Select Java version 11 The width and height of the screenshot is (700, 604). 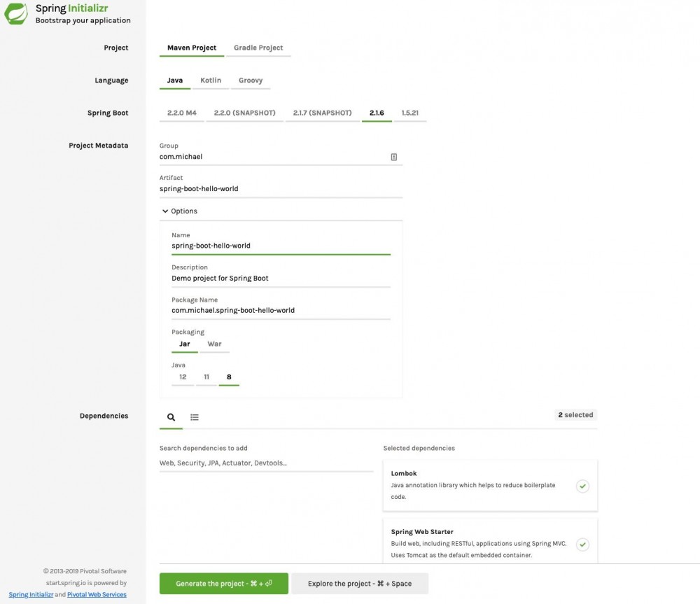[x=206, y=377]
